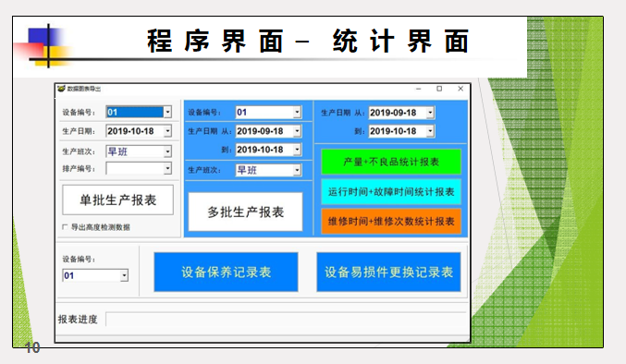Generate 多批生产报表 multi-batch report

tap(246, 212)
